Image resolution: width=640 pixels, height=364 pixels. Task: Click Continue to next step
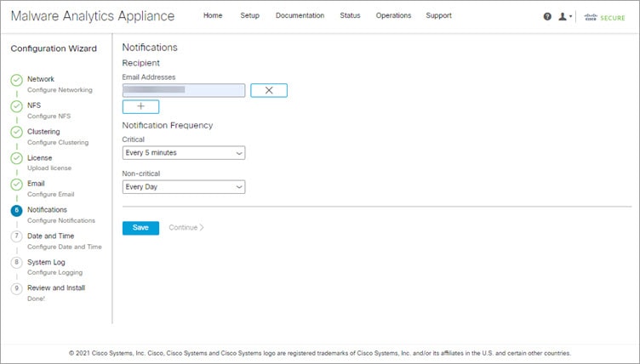pyautogui.click(x=186, y=228)
